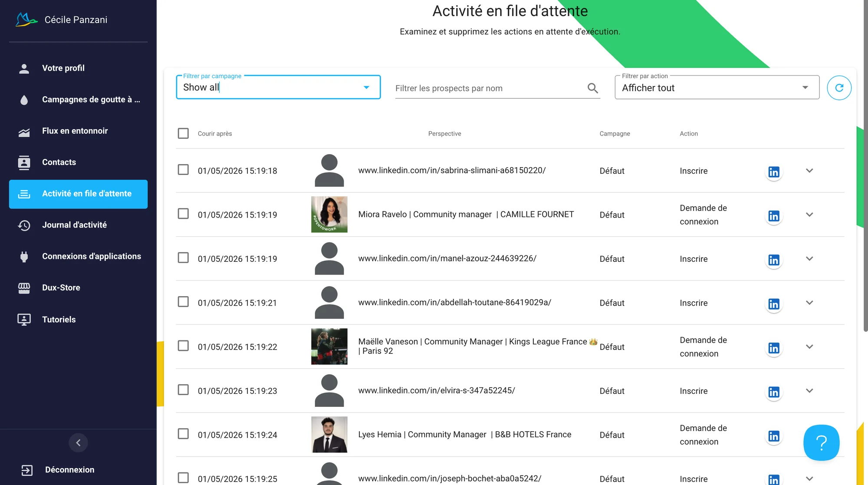Collapse sidebar with the left chevron button

click(78, 442)
